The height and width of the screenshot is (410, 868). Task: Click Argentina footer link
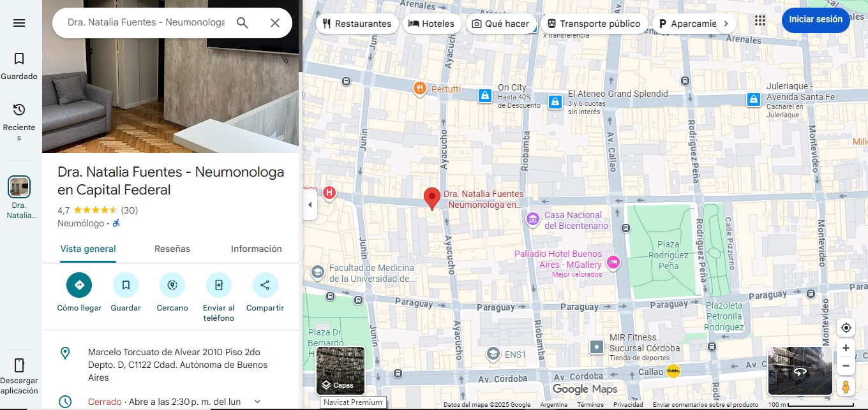click(553, 405)
